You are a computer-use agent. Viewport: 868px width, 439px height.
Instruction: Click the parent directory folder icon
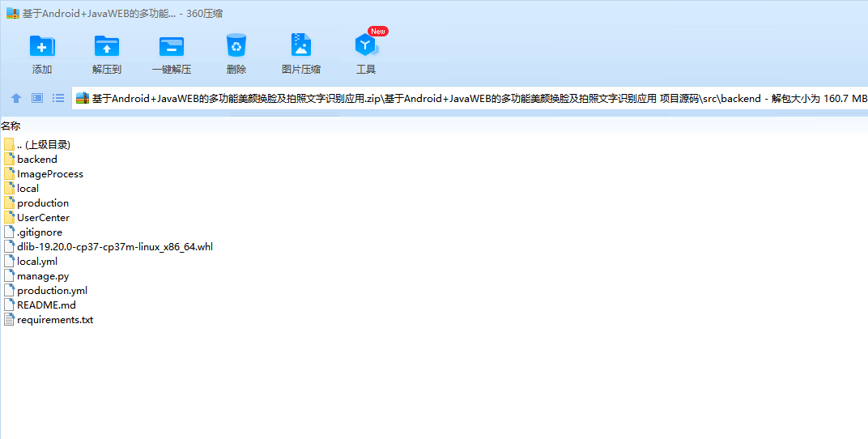[9, 144]
